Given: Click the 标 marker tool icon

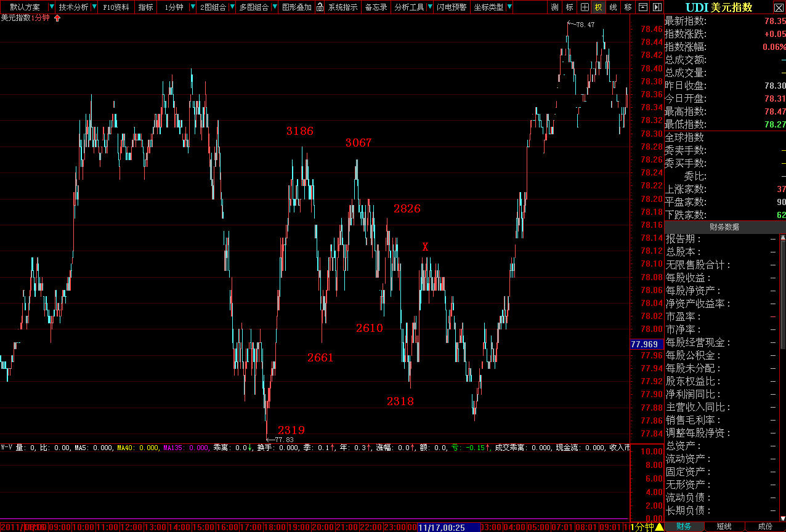Looking at the screenshot, I should click(569, 7).
